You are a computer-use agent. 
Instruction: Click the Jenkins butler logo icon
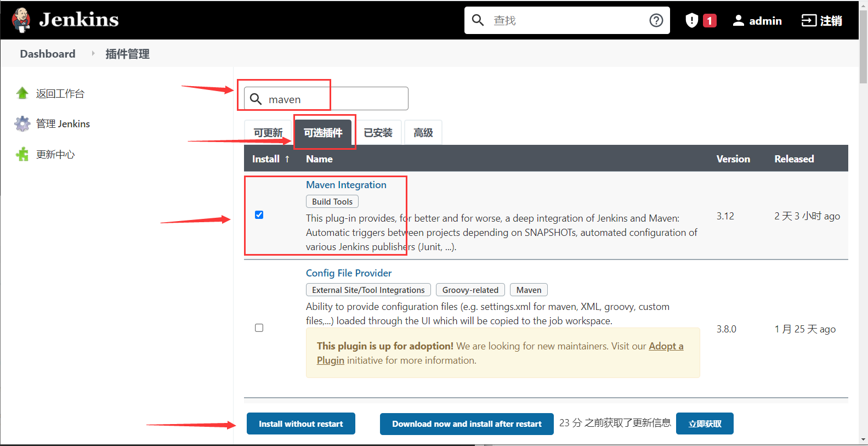point(21,20)
